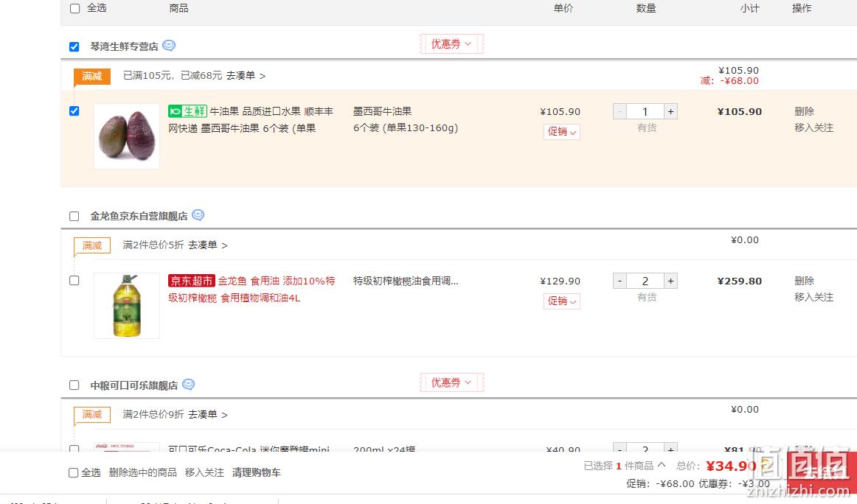Open the 金龙鱼 oil bottle thumbnail

[127, 306]
